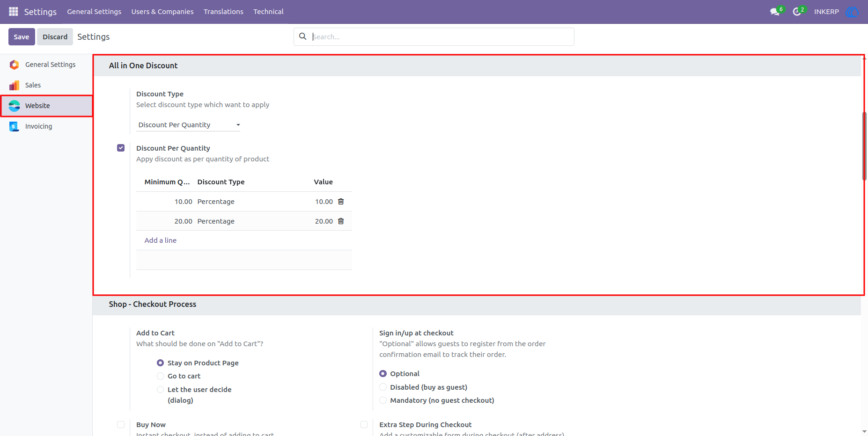The image size is (868, 436).
Task: Select the Go to cart option
Action: [x=160, y=376]
